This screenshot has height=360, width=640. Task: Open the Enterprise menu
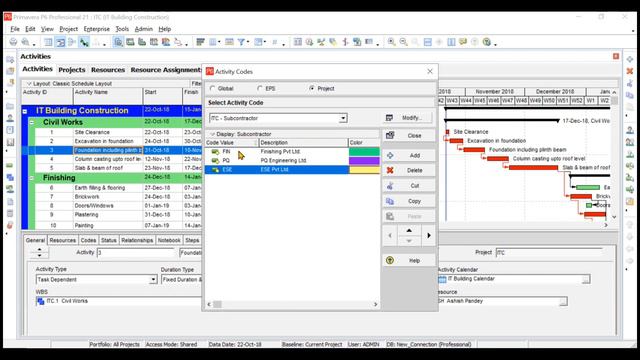pos(97,29)
